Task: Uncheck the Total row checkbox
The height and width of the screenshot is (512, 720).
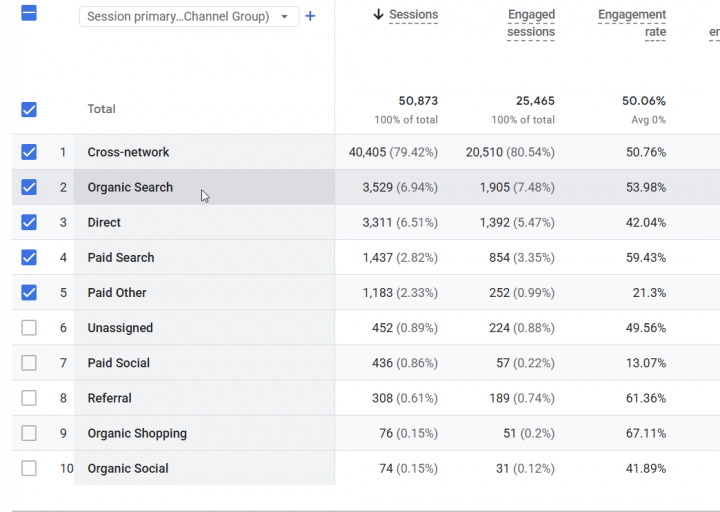Action: 29,109
